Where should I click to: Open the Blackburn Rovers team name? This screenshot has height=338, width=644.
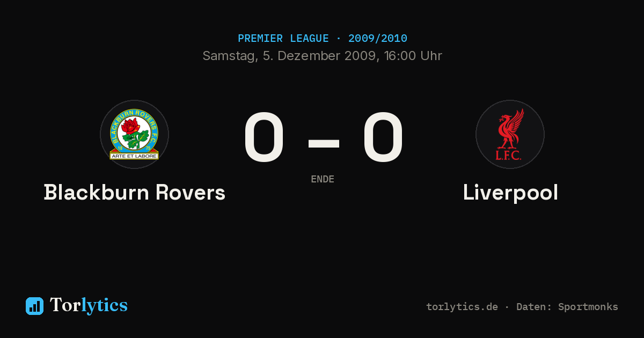pos(135,193)
